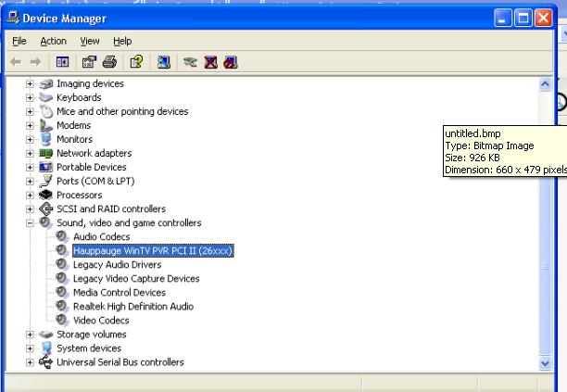Viewport: 567px width, 392px height.
Task: Close the Device Manager window
Action: (x=544, y=19)
